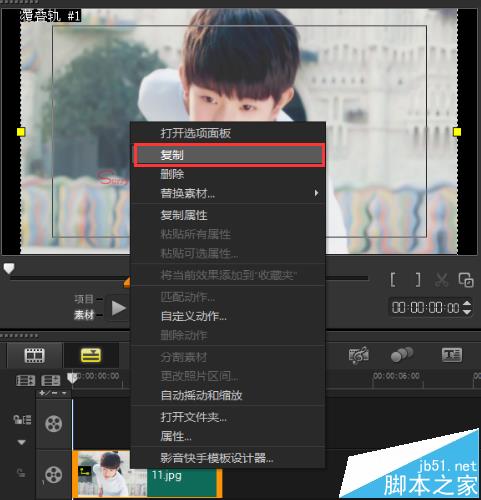481x500 pixels.
Task: Switch to timeline view yellow icon
Action: [x=91, y=355]
